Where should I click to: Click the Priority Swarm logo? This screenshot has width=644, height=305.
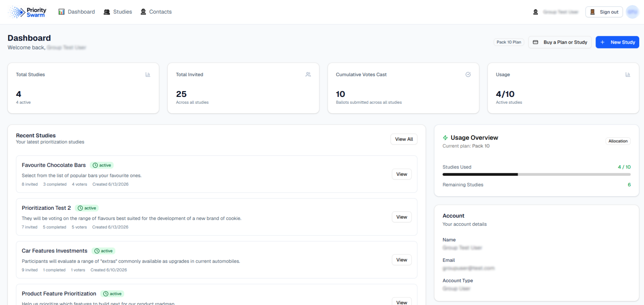click(x=27, y=12)
